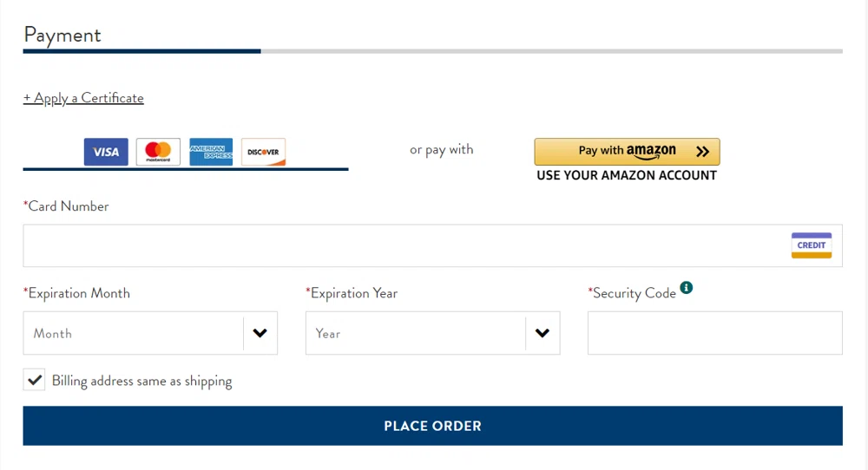This screenshot has height=470, width=868.
Task: Click the credit card icon in Card Number field
Action: tap(812, 245)
